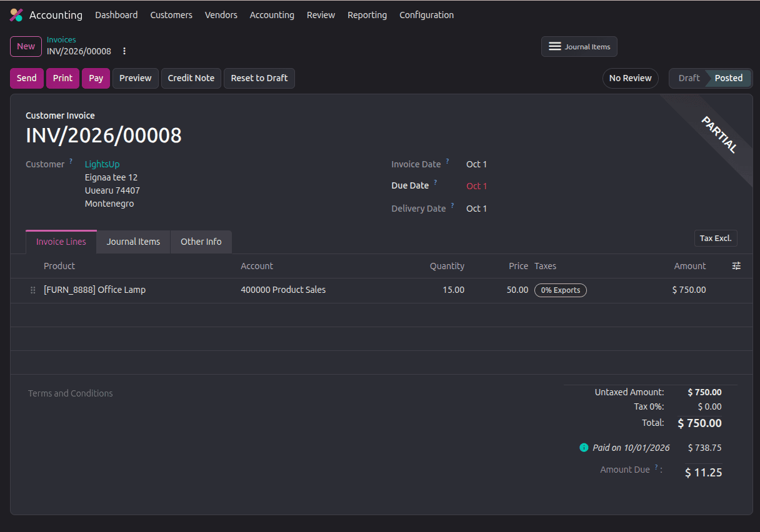Create a Credit Note
The height and width of the screenshot is (532, 760).
click(191, 78)
